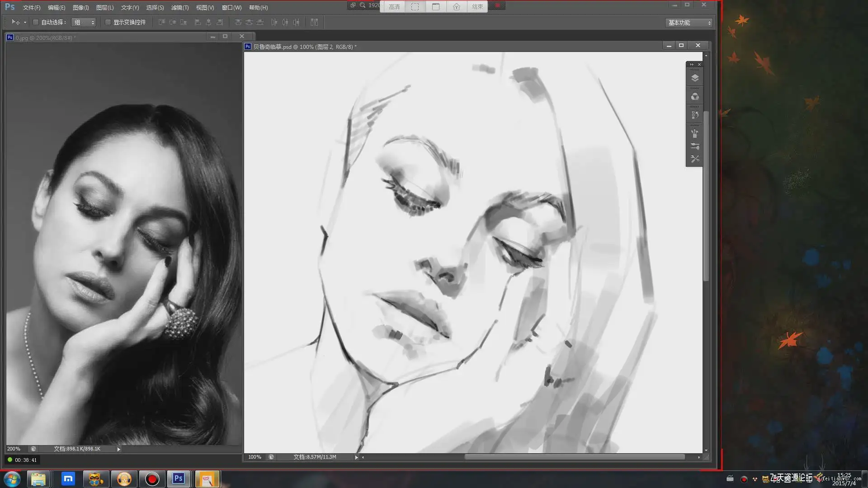This screenshot has height=488, width=868.
Task: Open the Tool Presets panel icon
Action: [695, 159]
